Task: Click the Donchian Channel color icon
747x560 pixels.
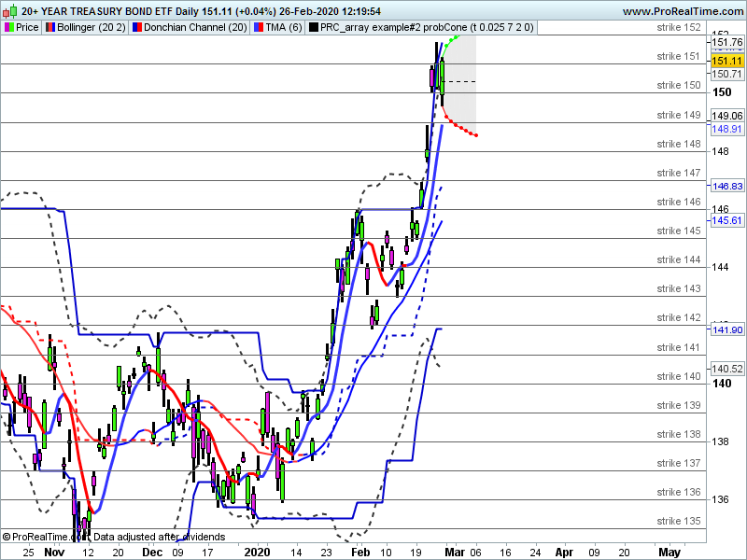Action: click(x=136, y=28)
